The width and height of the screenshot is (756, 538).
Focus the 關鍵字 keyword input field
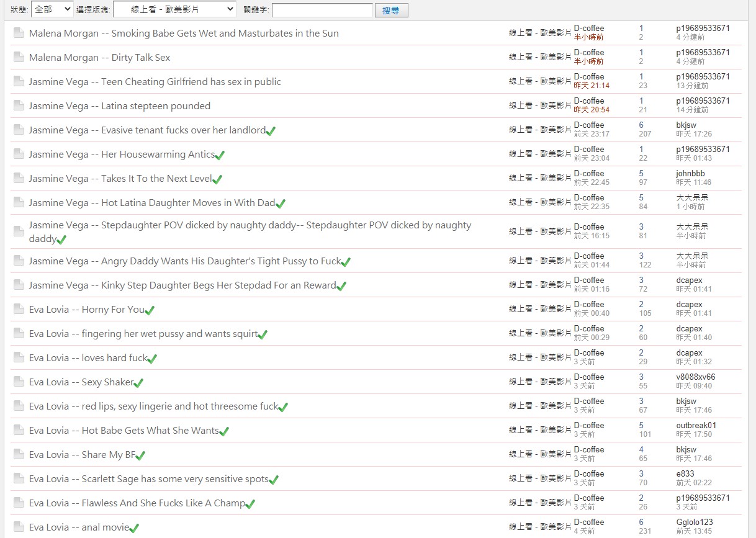[322, 10]
